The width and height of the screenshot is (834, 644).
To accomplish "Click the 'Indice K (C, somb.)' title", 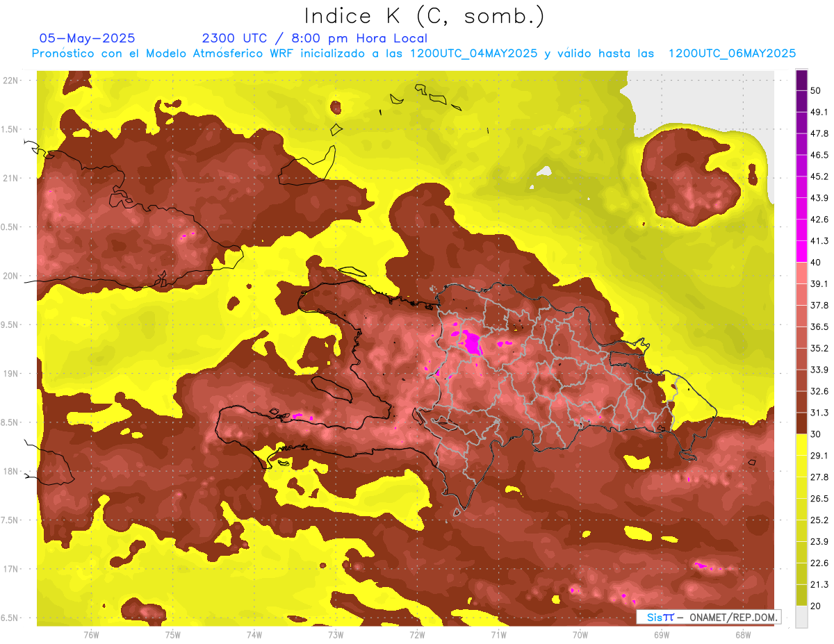I will pos(425,16).
